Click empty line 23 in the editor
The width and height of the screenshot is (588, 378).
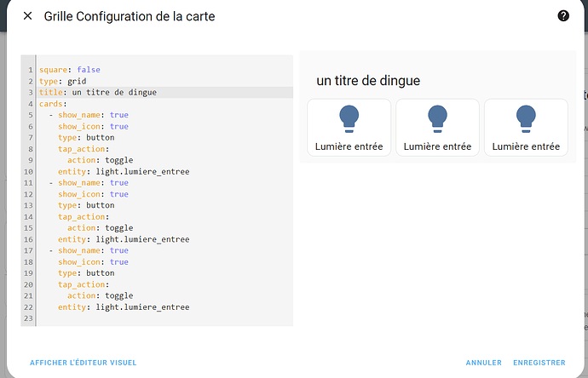point(128,318)
